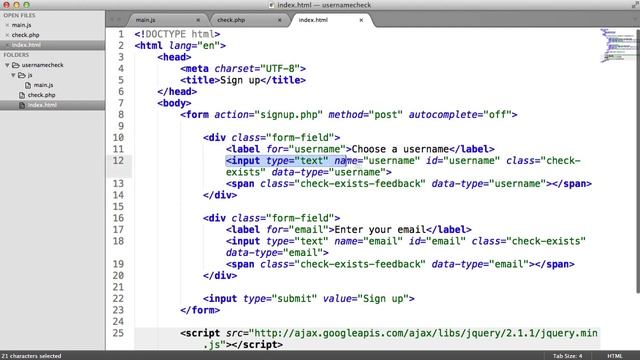Open main.js from Open Files
Image resolution: width=640 pixels, height=360 pixels.
point(22,25)
